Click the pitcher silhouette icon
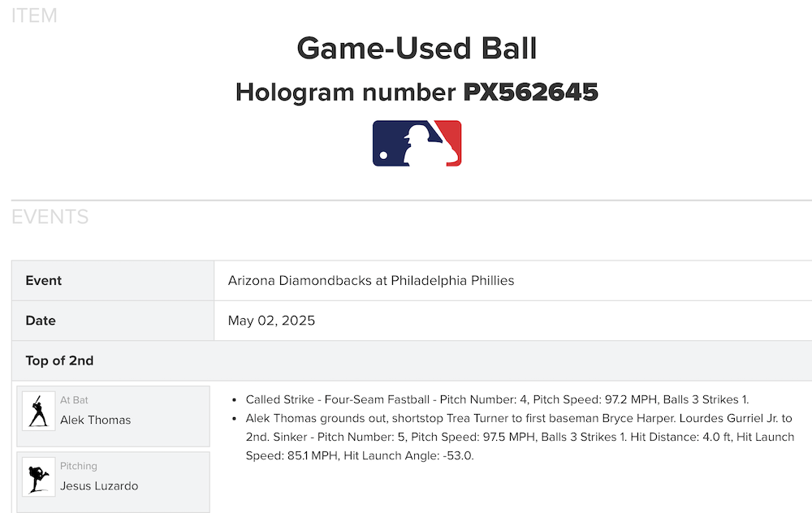 point(38,476)
